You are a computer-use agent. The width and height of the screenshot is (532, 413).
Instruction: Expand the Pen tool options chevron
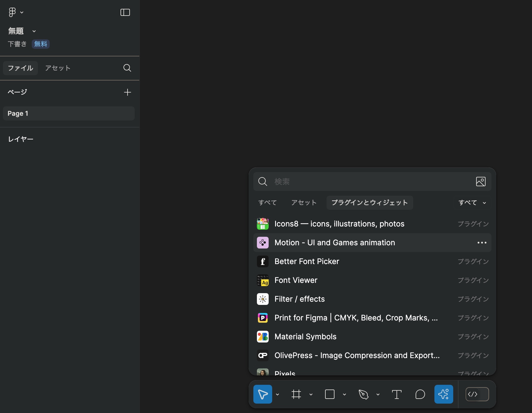(378, 394)
